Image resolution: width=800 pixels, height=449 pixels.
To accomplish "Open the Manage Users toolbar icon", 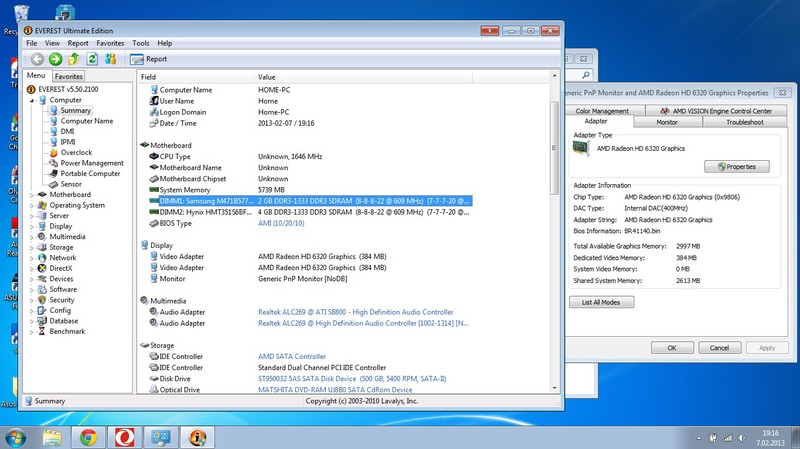I will [x=111, y=59].
